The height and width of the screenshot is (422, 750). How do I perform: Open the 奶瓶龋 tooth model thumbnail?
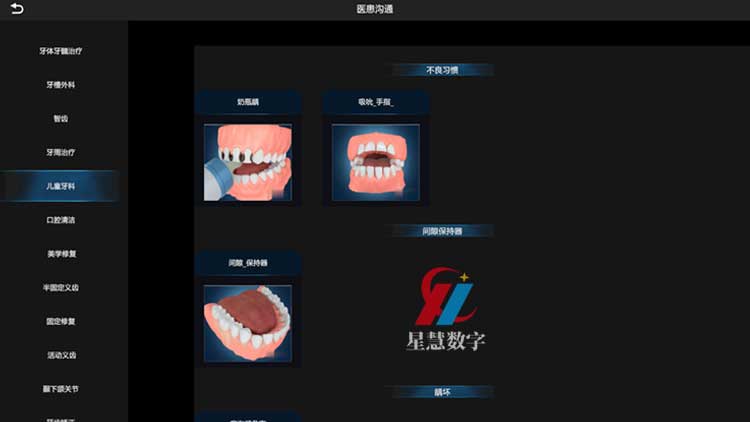pyautogui.click(x=248, y=162)
